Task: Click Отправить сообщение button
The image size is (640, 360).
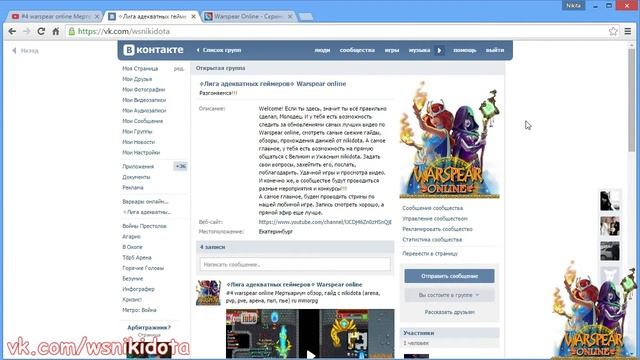Action: coord(449,276)
